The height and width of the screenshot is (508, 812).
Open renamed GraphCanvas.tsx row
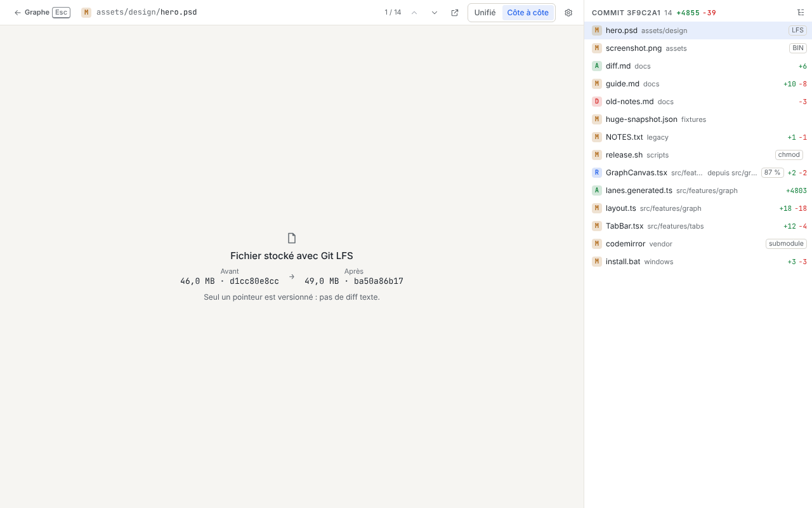[x=698, y=173]
